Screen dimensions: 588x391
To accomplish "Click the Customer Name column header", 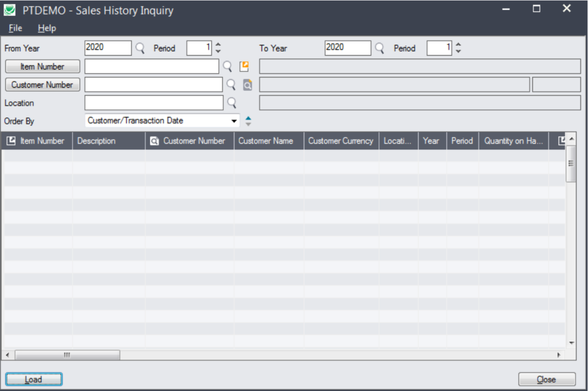I will 269,141.
